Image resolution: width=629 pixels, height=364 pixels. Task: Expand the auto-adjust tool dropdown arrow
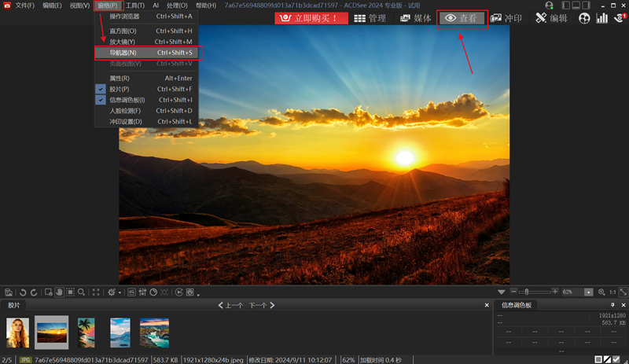(x=120, y=292)
